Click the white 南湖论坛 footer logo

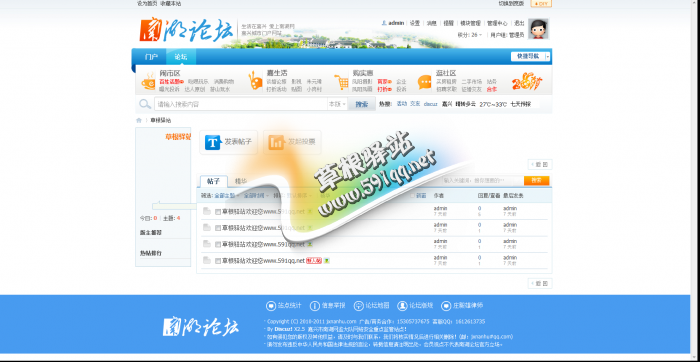[x=201, y=327]
